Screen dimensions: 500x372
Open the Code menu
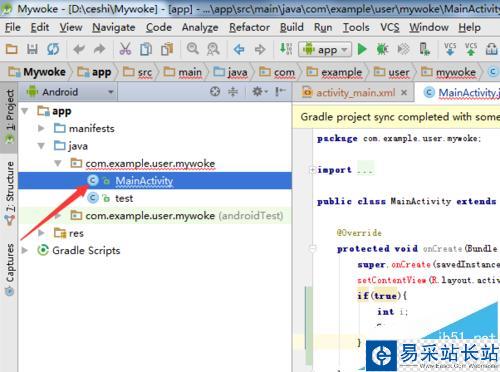click(x=159, y=27)
